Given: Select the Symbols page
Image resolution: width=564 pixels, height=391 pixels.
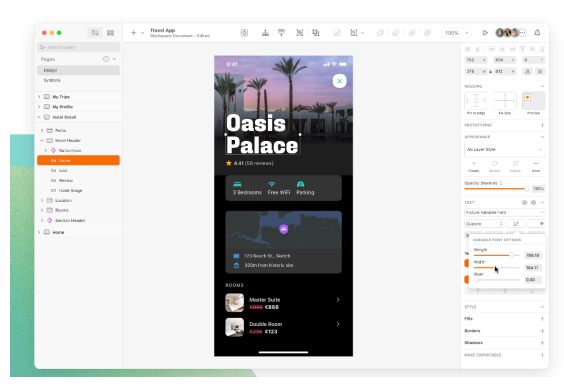Looking at the screenshot, I should [78, 80].
